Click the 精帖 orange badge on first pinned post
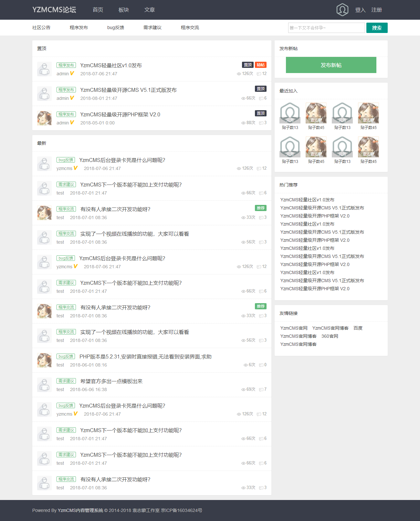This screenshot has height=521, width=420. (260, 65)
